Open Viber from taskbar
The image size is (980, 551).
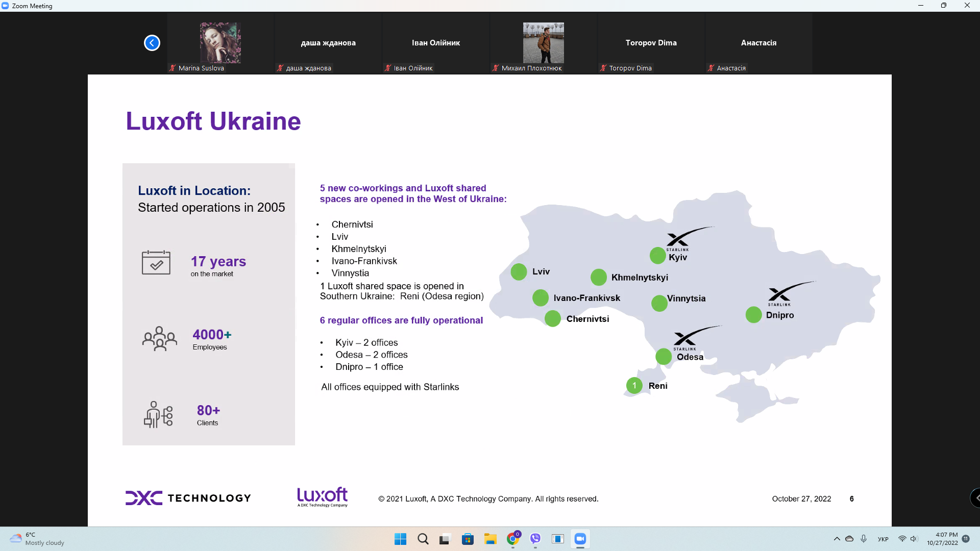click(x=535, y=539)
